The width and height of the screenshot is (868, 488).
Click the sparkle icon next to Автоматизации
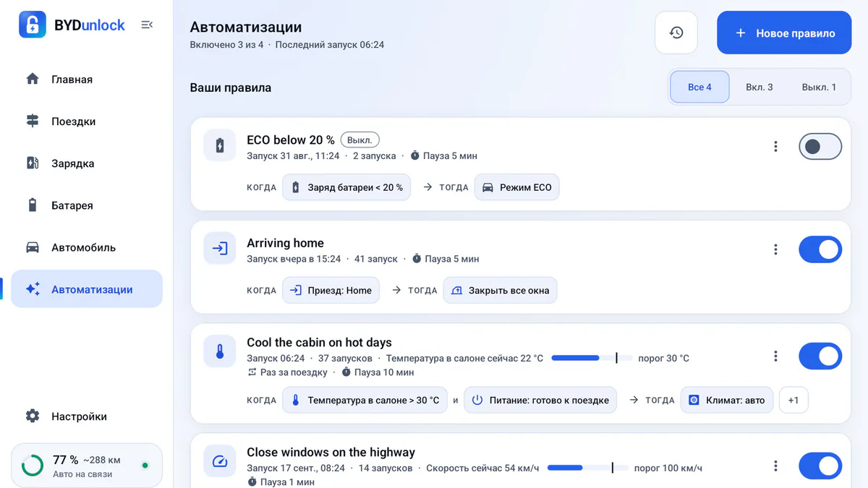pos(33,289)
